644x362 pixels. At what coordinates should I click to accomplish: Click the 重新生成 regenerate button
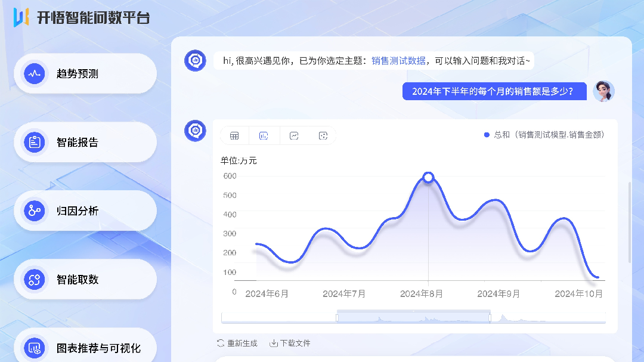pyautogui.click(x=237, y=344)
